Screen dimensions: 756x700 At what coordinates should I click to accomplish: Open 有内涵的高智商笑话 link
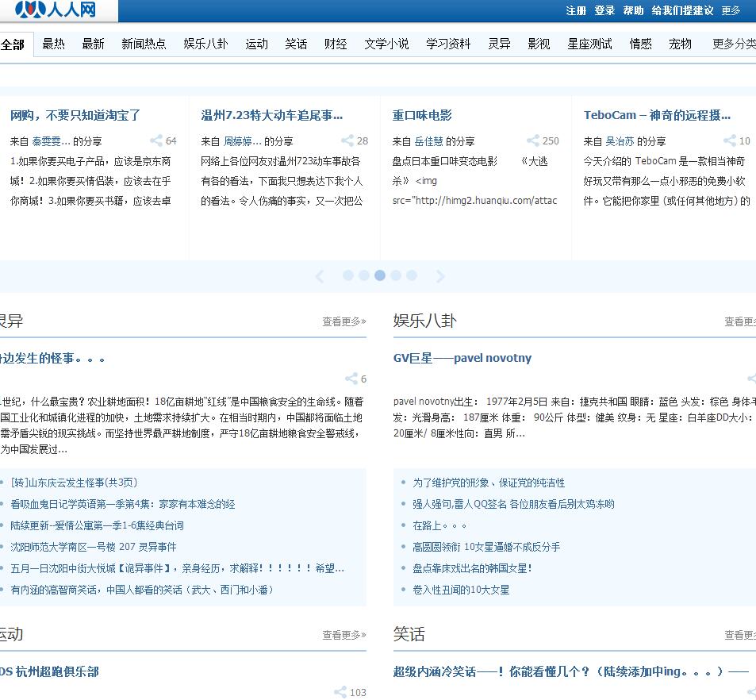pyautogui.click(x=142, y=590)
